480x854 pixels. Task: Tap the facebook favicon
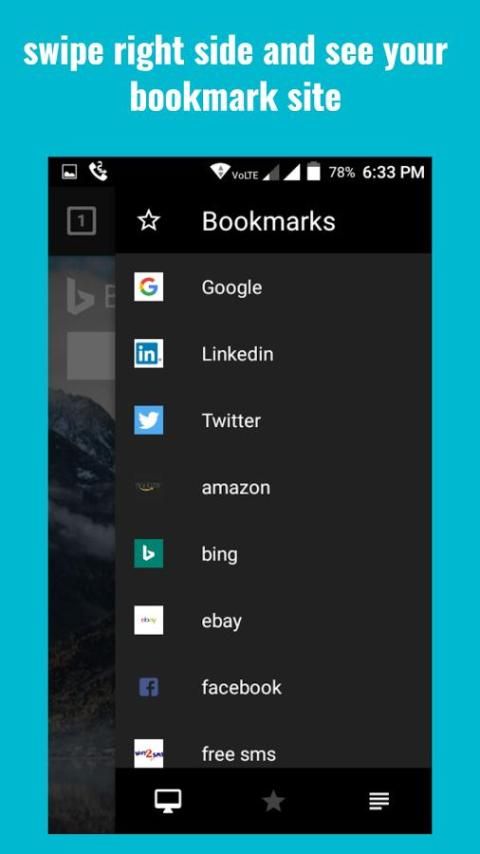[149, 687]
